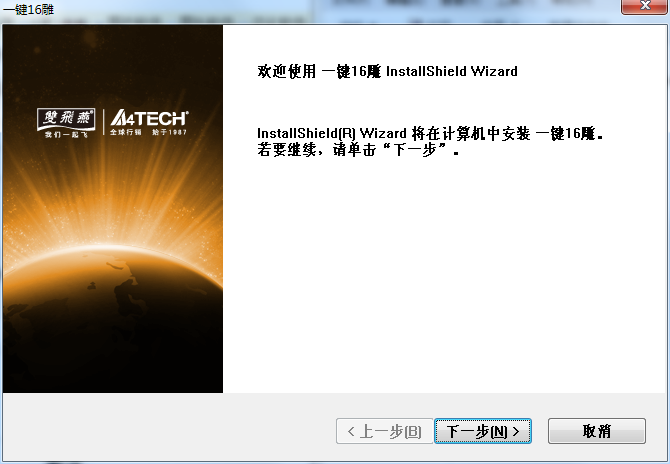The height and width of the screenshot is (464, 670).
Task: Click the 下一步(N) next button
Action: point(483,431)
